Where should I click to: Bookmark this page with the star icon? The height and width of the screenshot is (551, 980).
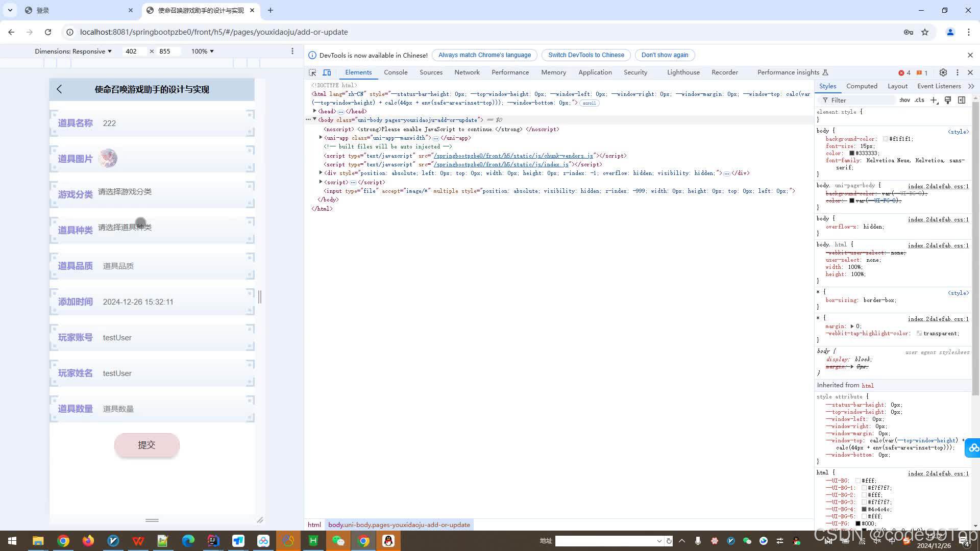(925, 32)
